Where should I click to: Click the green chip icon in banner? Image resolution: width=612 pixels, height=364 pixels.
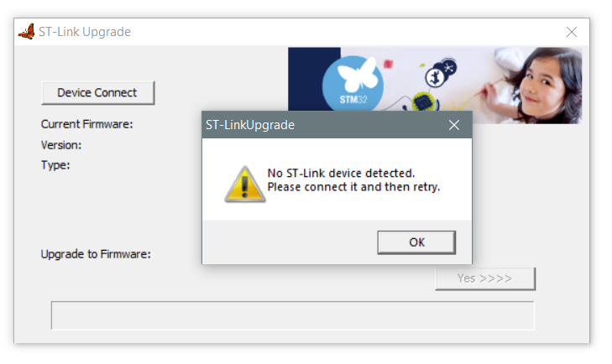pyautogui.click(x=422, y=101)
